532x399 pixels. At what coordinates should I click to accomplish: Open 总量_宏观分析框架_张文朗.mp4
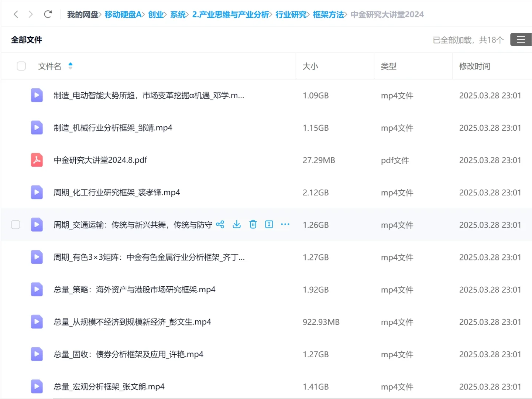(109, 386)
